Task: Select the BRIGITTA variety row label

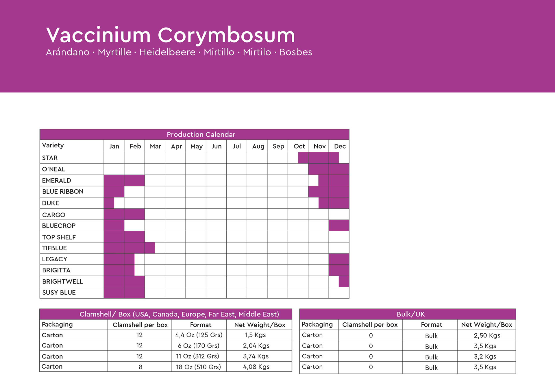Action: coord(56,270)
